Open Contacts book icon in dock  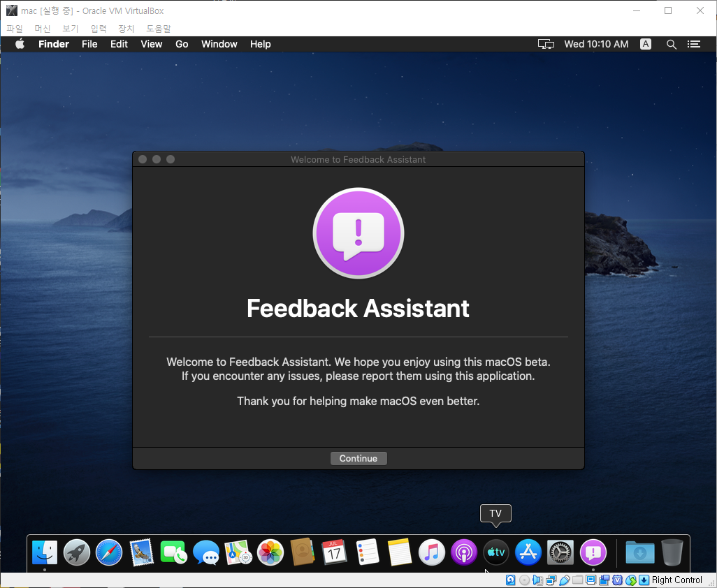(303, 552)
